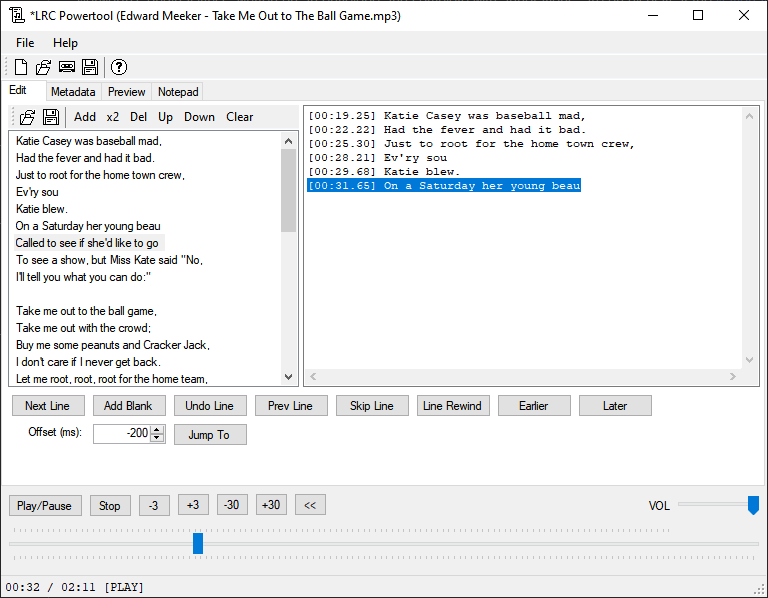The width and height of the screenshot is (768, 598).
Task: Move line Down in lyrics toolbar
Action: 199,117
